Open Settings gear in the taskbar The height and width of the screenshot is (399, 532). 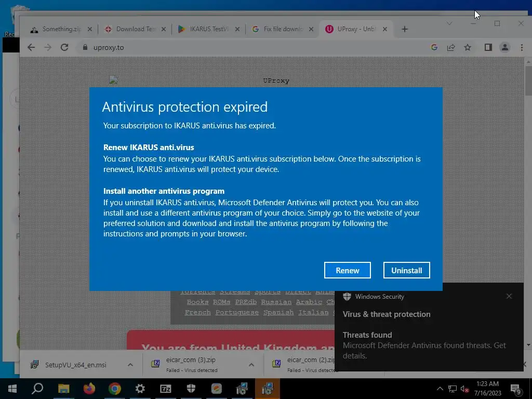click(x=140, y=389)
